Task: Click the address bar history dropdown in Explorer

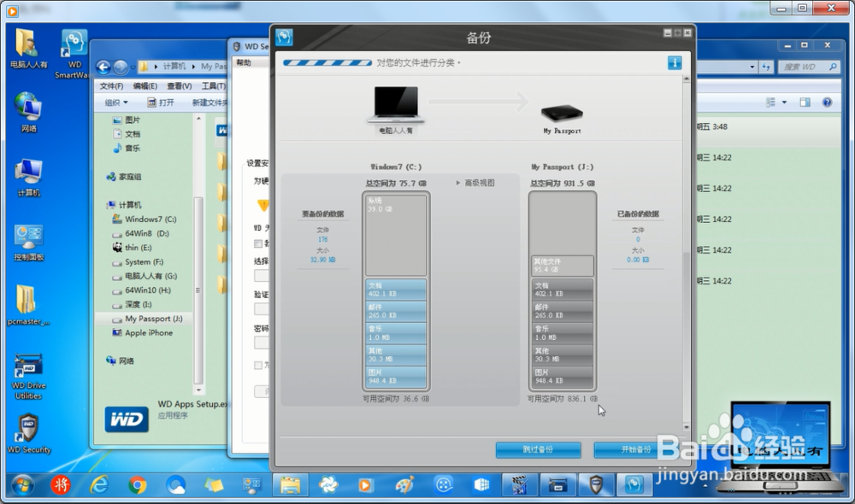Action: 752,67
